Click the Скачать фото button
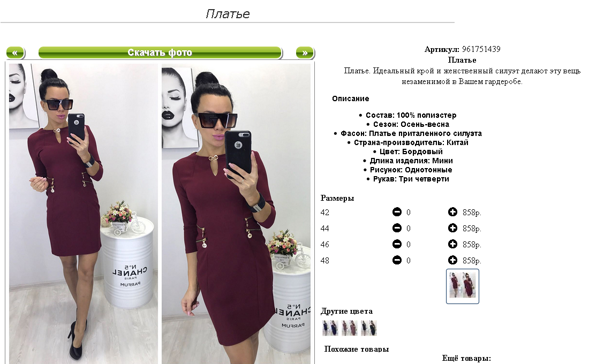 pyautogui.click(x=161, y=52)
